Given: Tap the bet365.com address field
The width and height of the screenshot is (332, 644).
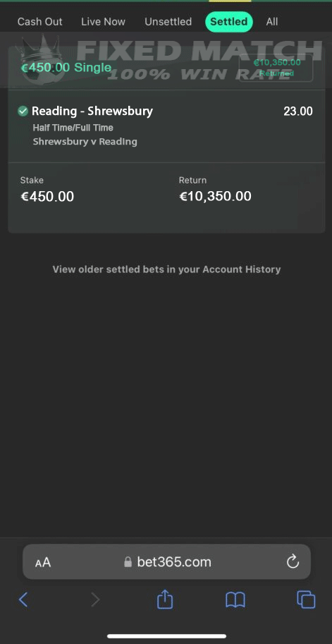Looking at the screenshot, I should point(166,561).
